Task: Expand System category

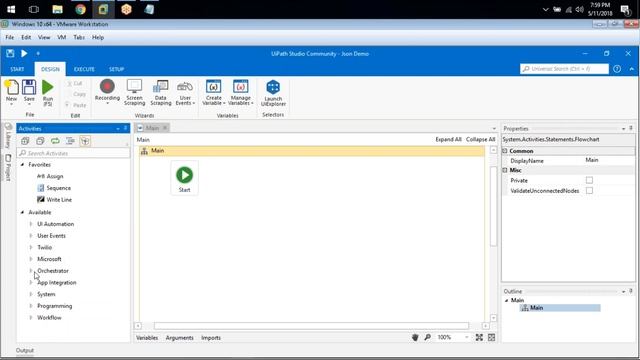Action: tap(31, 294)
